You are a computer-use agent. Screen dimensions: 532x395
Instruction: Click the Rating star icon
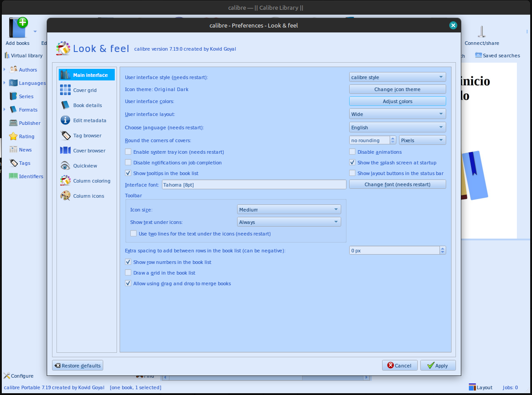(x=14, y=136)
